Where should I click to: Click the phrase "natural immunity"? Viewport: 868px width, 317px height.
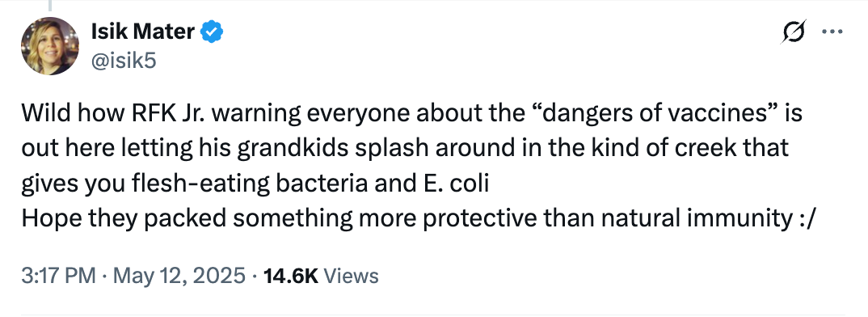click(696, 219)
